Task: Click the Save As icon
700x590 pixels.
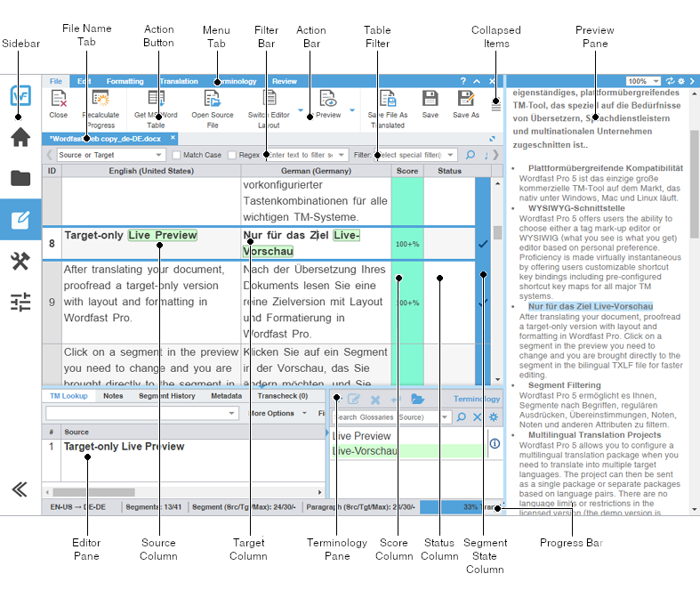Action: tap(466, 99)
